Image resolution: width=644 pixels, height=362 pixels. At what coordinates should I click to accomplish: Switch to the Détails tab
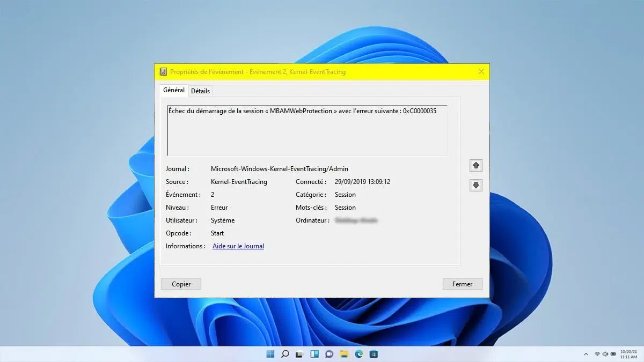pyautogui.click(x=200, y=91)
